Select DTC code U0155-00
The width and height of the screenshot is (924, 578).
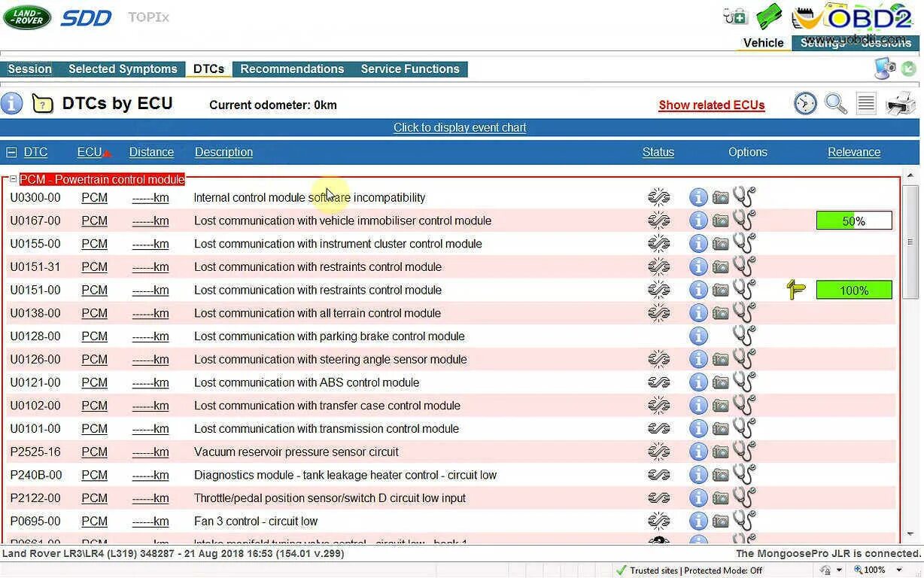coord(35,244)
